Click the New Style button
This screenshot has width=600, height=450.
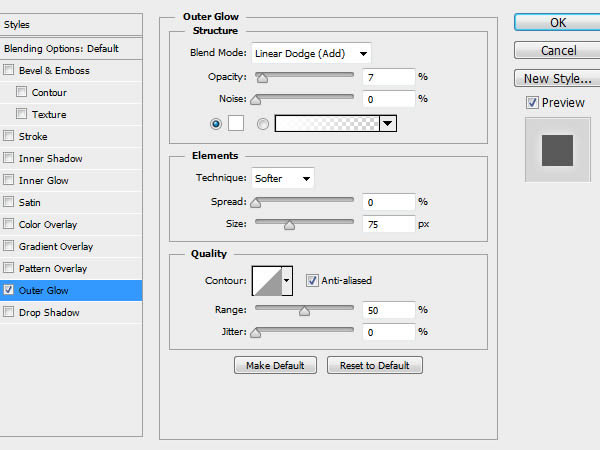pyautogui.click(x=557, y=78)
